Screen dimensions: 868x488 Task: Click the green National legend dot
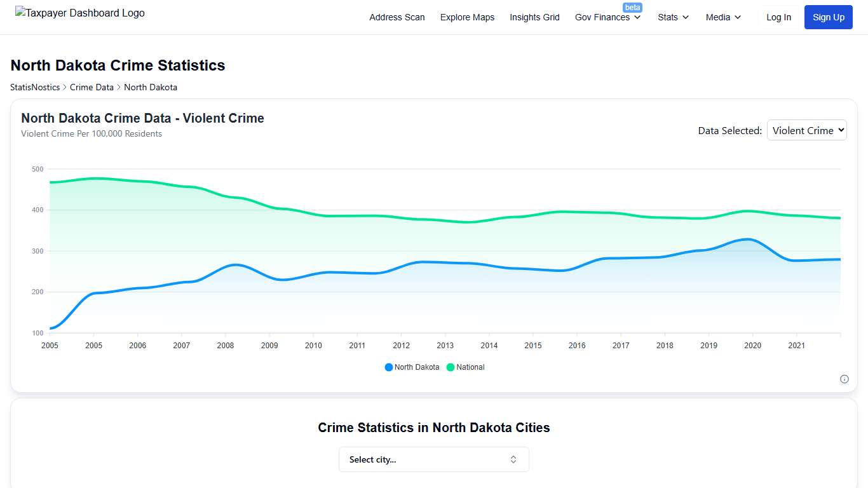[451, 367]
